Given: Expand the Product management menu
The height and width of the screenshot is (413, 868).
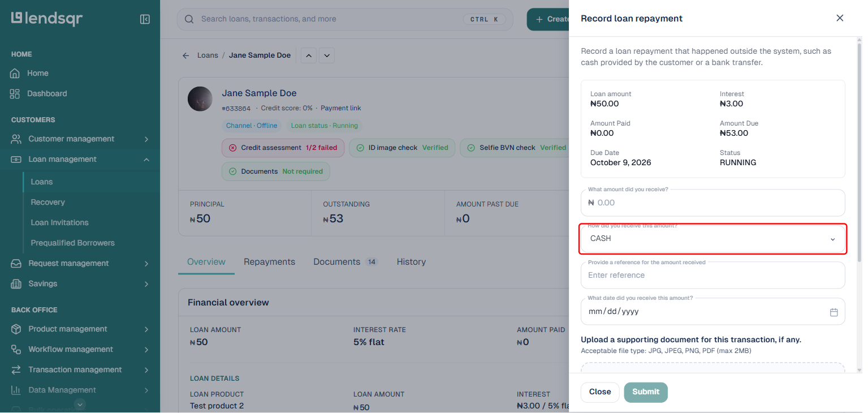Looking at the screenshot, I should (146, 329).
